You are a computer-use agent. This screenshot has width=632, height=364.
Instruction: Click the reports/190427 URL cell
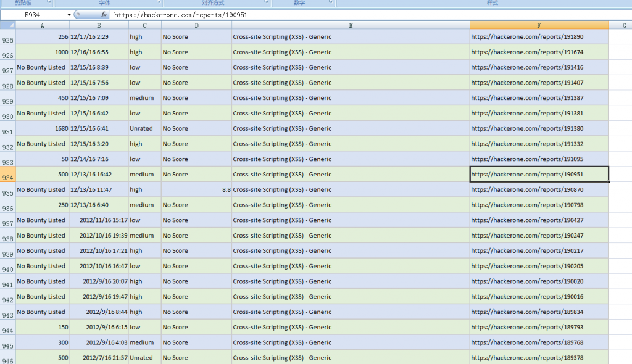pos(539,220)
